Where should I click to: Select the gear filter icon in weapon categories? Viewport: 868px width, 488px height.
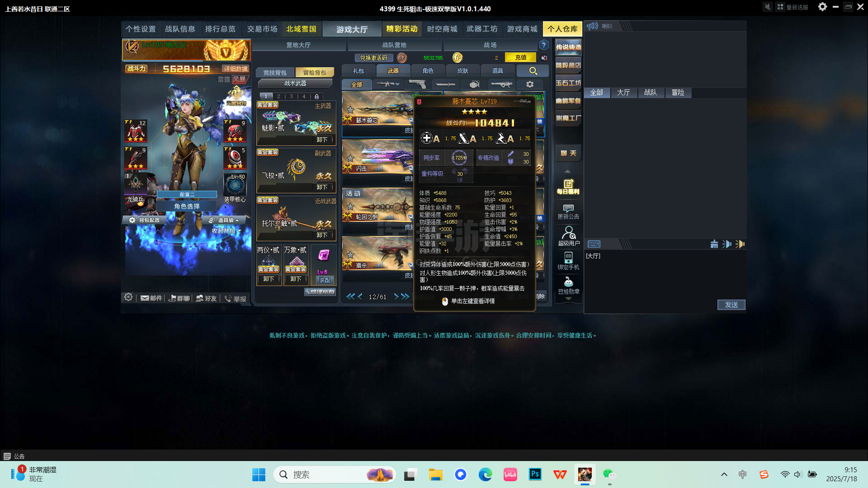coord(530,84)
